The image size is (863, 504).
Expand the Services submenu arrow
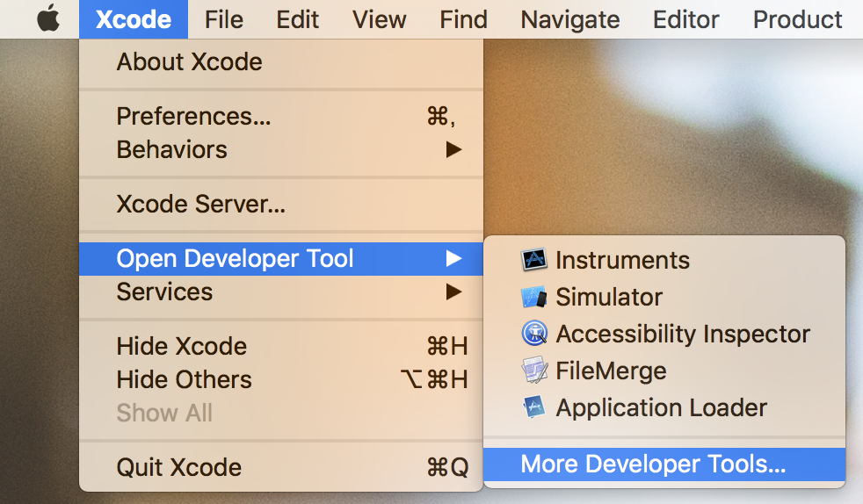[x=453, y=292]
